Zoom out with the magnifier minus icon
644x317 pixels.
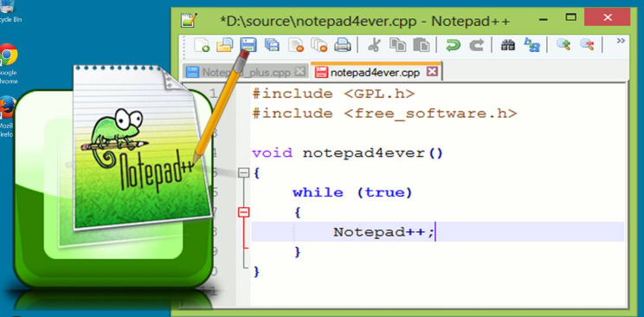click(587, 44)
